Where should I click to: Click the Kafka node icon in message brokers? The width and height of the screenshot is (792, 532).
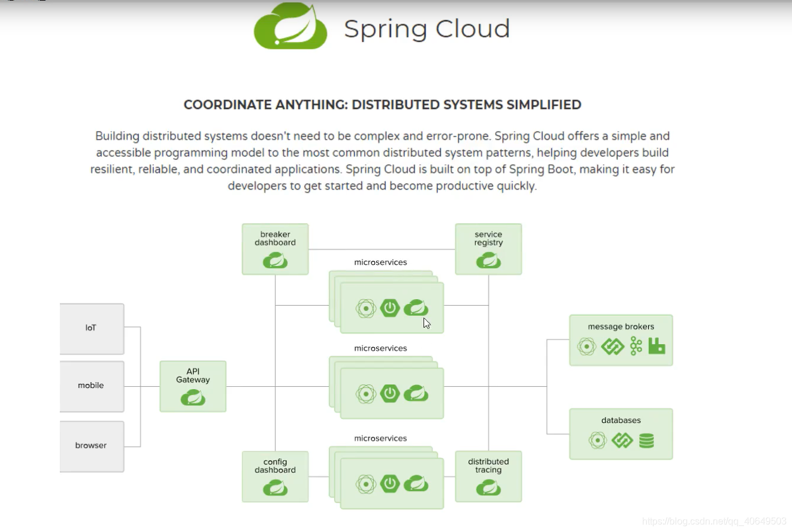[636, 347]
